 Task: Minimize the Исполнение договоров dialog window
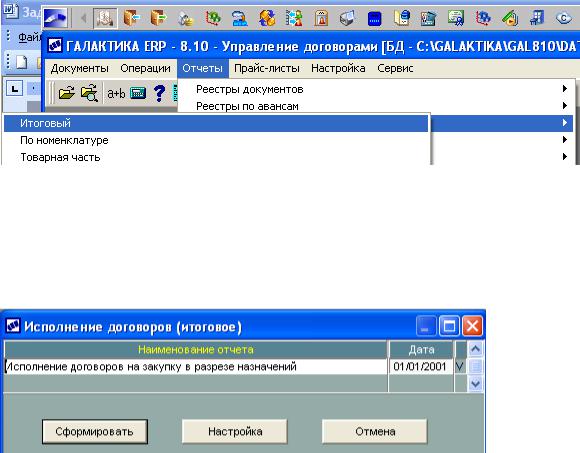[426, 326]
